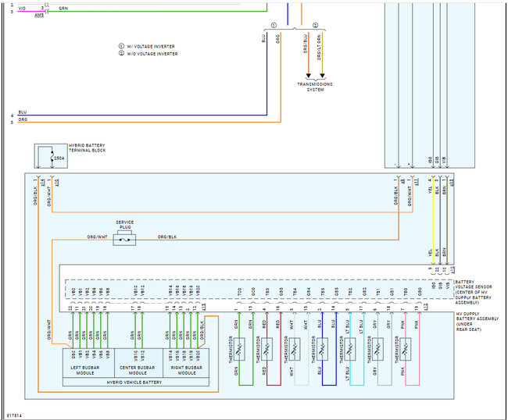The width and height of the screenshot is (508, 420).
Task: Click the 'TB0' sensor terminal label
Action: [406, 291]
